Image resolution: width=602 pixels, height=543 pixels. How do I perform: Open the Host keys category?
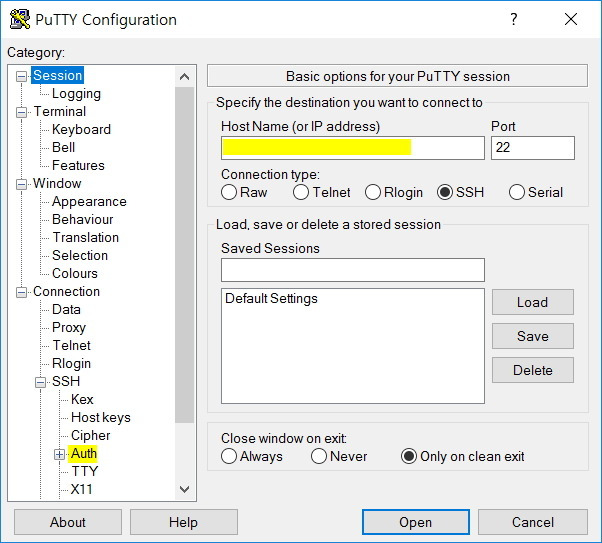click(x=101, y=417)
